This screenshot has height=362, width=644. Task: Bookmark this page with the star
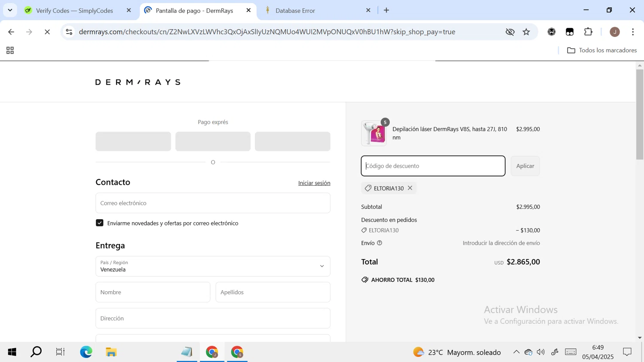(x=526, y=32)
